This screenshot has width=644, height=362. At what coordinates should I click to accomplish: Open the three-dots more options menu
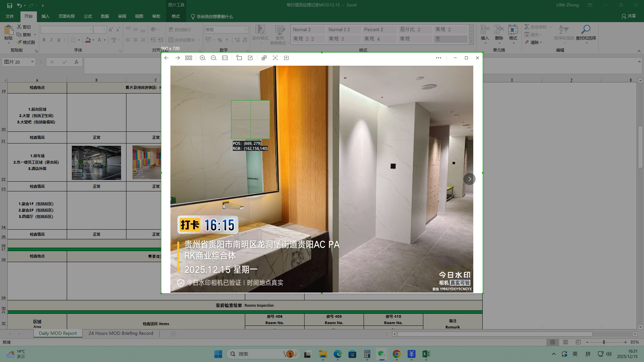click(438, 58)
